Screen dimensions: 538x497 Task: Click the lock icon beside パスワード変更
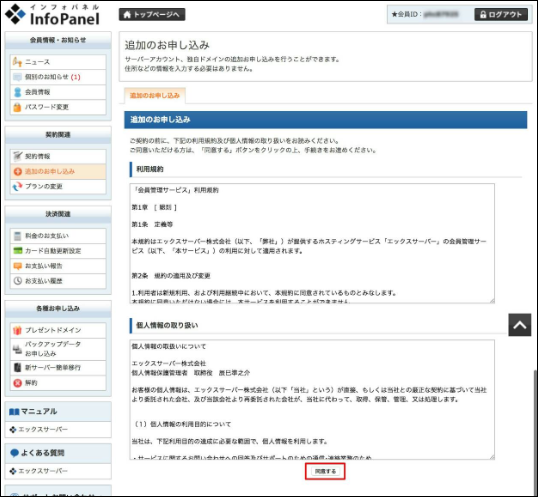tap(17, 107)
